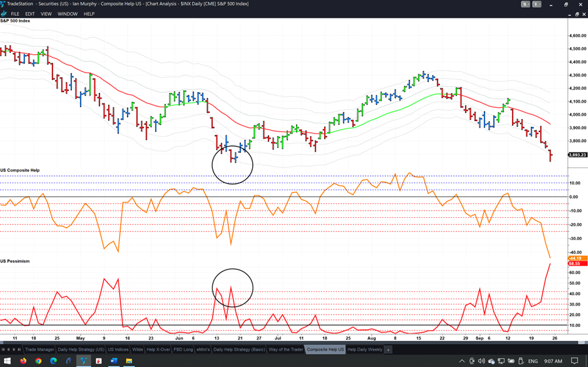Open the VIEW menu
The height and width of the screenshot is (367, 588).
[46, 14]
